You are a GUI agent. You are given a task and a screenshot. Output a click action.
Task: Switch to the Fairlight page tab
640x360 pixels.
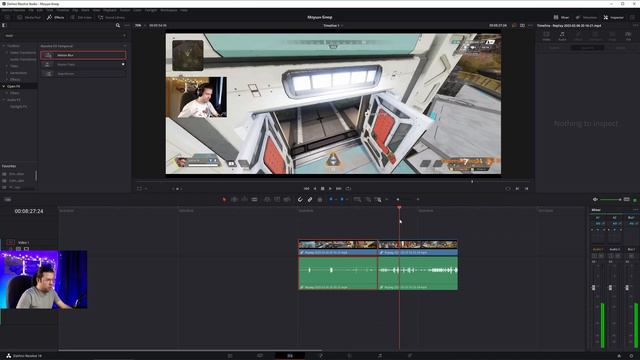pyautogui.click(x=380, y=356)
